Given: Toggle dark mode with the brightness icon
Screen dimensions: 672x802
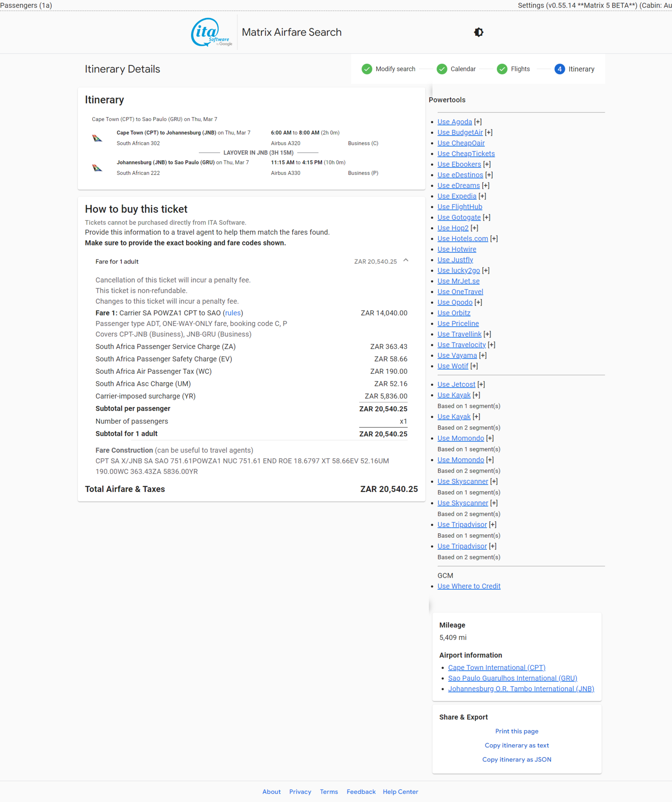Looking at the screenshot, I should pyautogui.click(x=478, y=32).
